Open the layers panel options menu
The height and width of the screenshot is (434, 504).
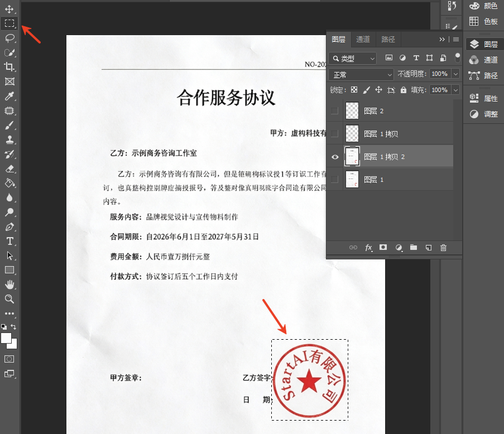[x=456, y=39]
